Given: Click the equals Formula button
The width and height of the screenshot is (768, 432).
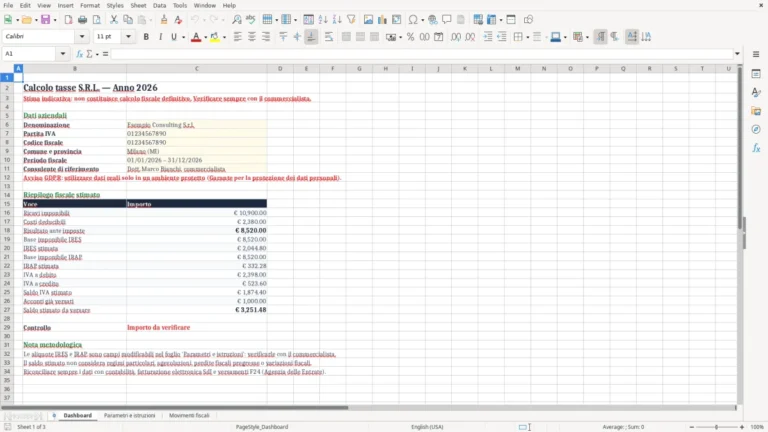Looking at the screenshot, I should coord(105,54).
